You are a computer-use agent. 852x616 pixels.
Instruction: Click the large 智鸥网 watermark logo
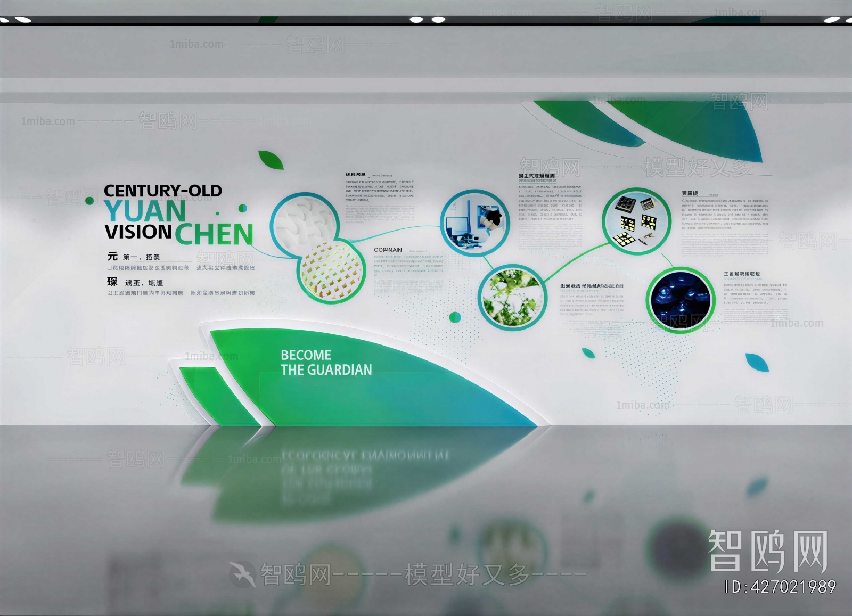pos(767,551)
